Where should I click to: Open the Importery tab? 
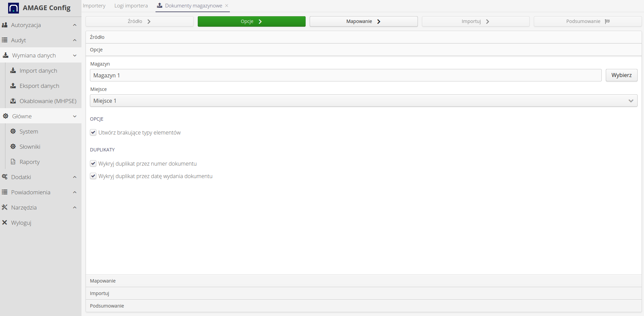94,6
